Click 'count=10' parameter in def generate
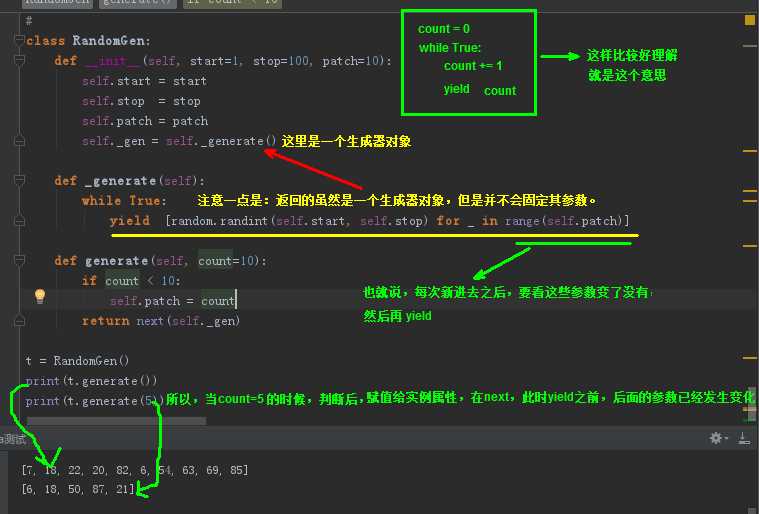 226,261
